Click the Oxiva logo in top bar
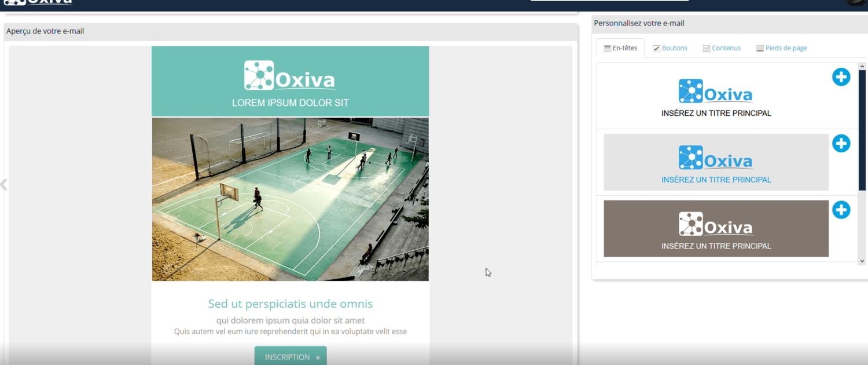The image size is (868, 365). pos(38,2)
